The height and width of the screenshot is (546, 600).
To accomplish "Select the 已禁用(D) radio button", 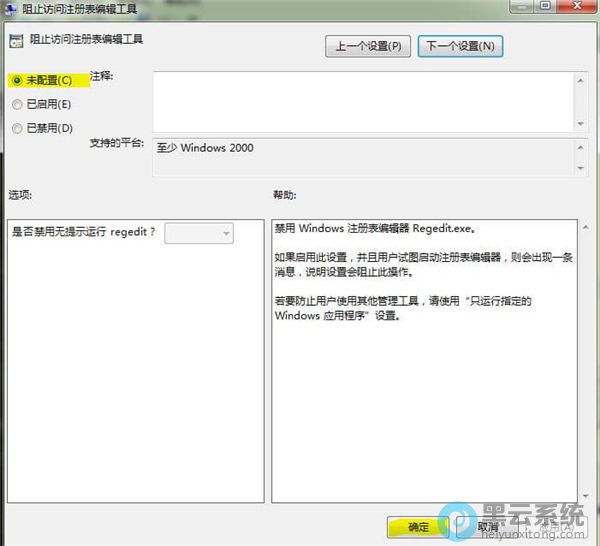I will pos(16,128).
